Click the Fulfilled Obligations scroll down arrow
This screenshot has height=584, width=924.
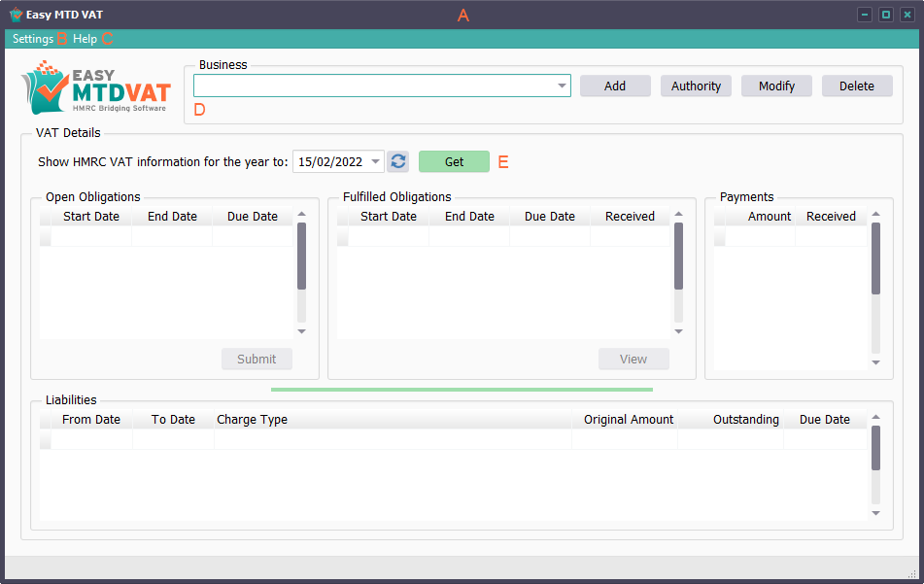[678, 331]
